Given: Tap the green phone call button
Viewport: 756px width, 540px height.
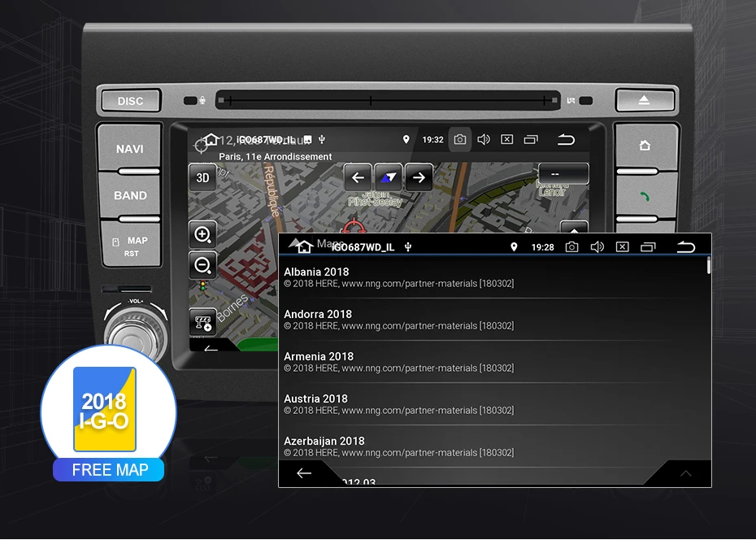Looking at the screenshot, I should pos(645,196).
